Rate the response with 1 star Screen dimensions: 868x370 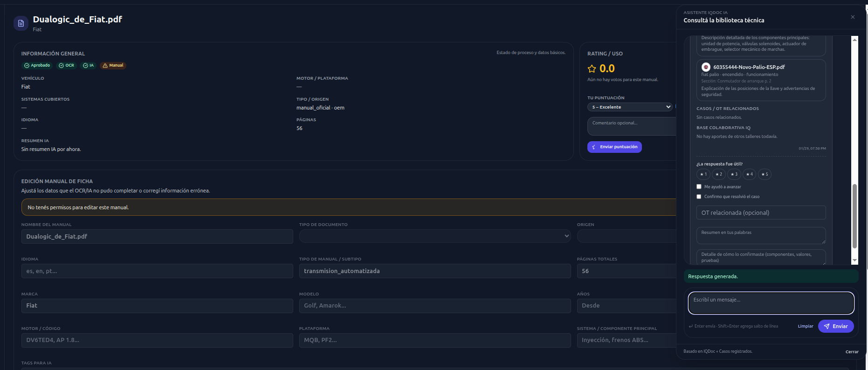703,174
